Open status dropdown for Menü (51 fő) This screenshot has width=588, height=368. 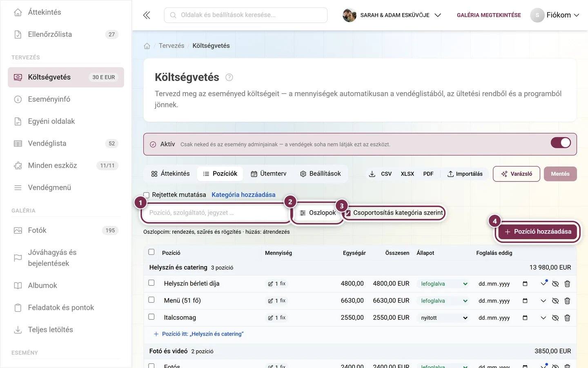(x=444, y=301)
